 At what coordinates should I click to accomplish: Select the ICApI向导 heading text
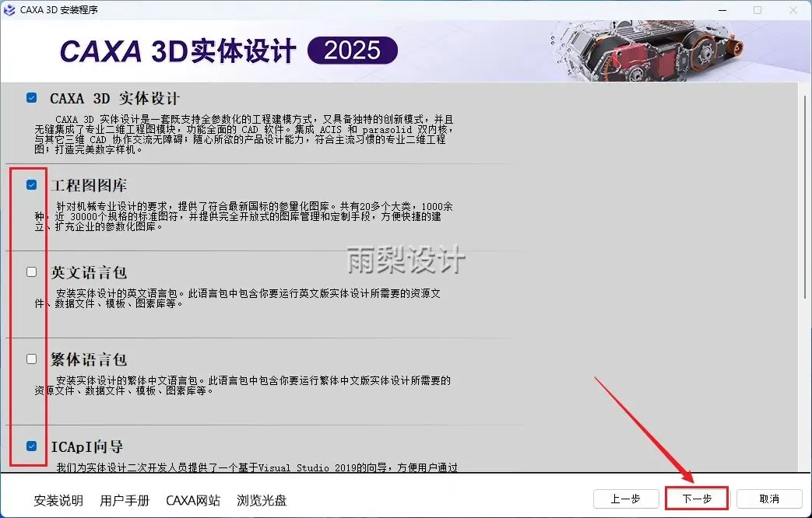pos(87,446)
